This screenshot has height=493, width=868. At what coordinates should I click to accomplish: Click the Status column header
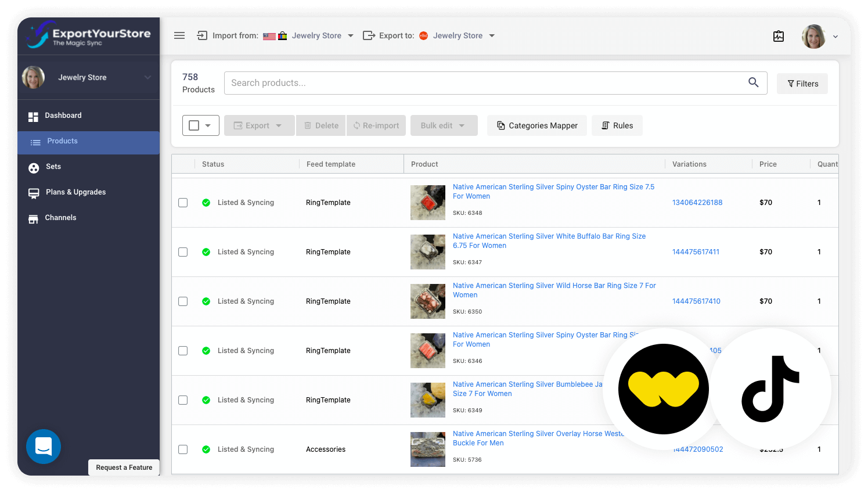pos(213,164)
